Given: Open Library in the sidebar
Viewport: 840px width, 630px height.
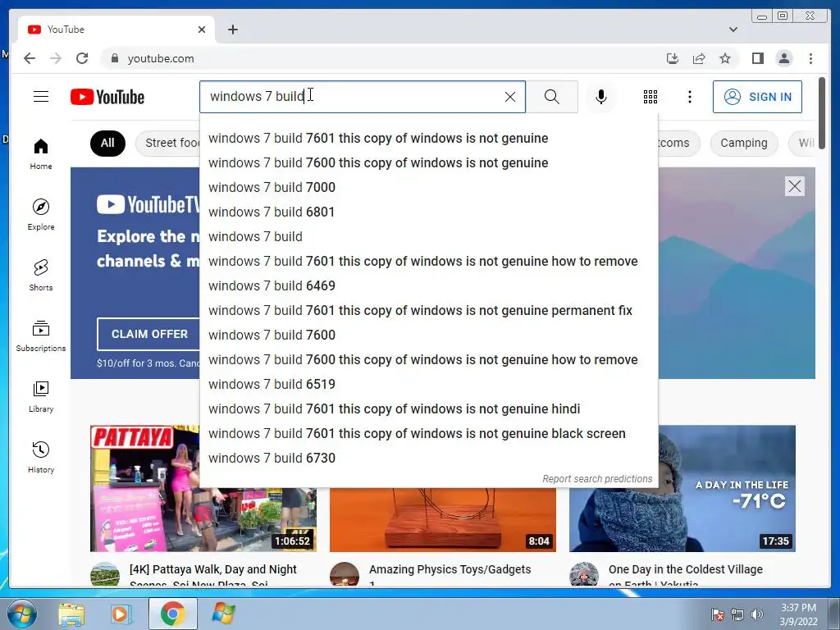Looking at the screenshot, I should (x=41, y=396).
